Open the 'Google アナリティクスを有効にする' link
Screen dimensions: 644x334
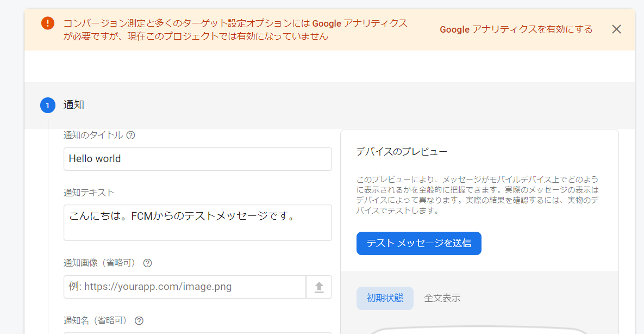(516, 29)
